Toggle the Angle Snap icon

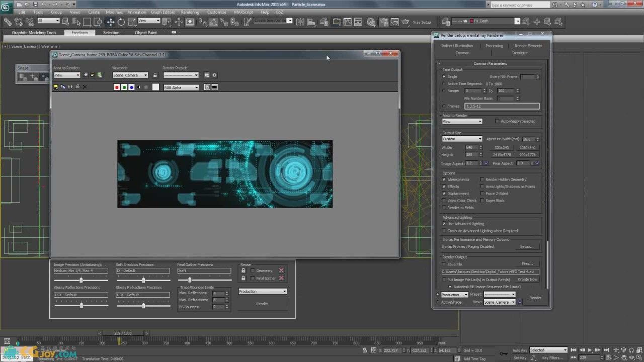tap(214, 22)
